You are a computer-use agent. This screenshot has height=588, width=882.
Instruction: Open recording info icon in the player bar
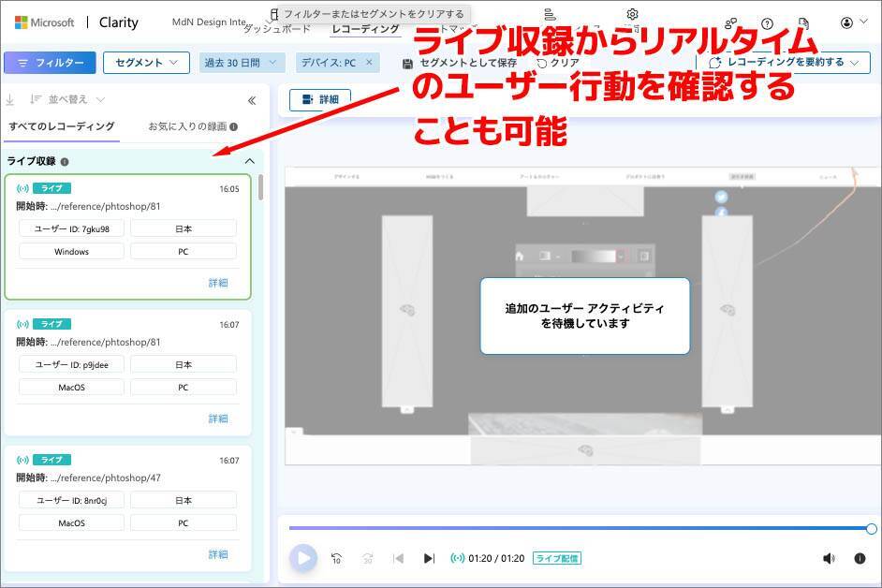click(860, 558)
